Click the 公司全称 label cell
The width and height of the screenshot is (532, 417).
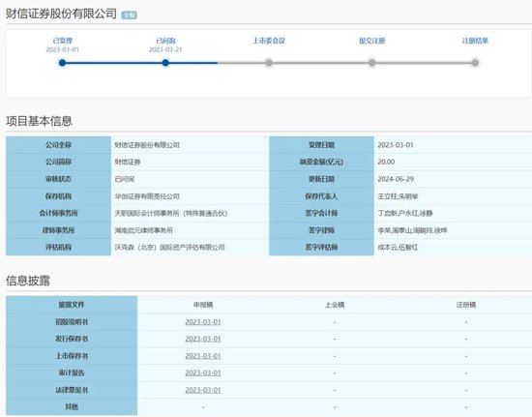[58, 145]
